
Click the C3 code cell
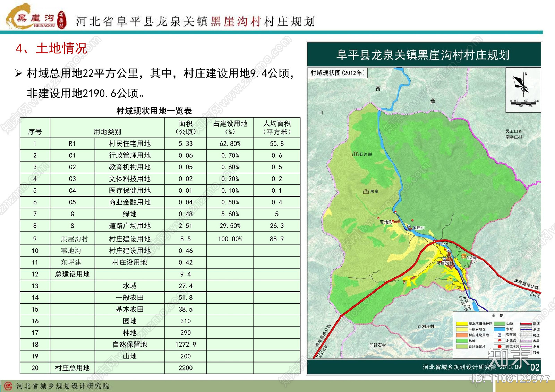coord(72,179)
